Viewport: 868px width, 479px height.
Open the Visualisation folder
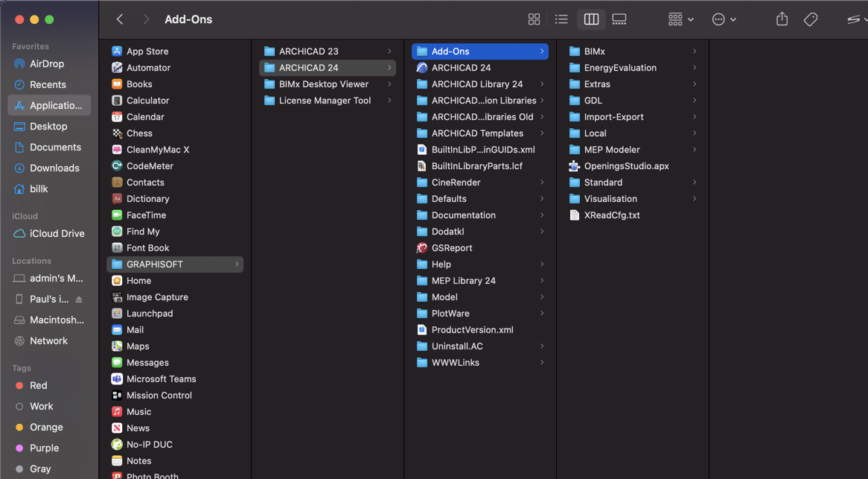tap(633, 199)
